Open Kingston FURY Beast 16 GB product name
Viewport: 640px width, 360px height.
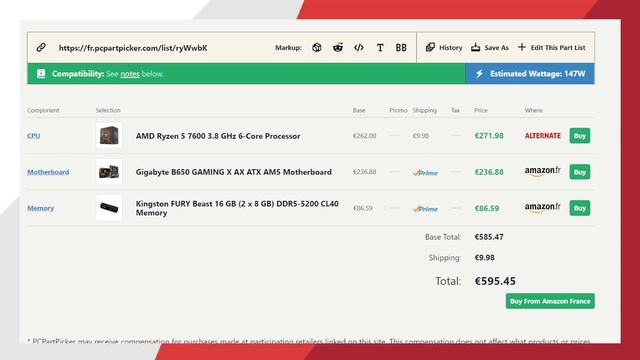pos(237,208)
